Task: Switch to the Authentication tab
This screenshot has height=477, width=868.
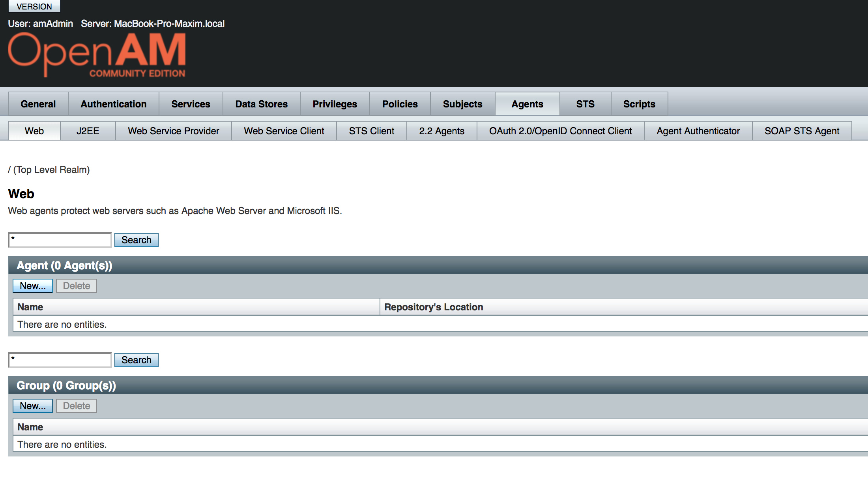Action: 113,104
